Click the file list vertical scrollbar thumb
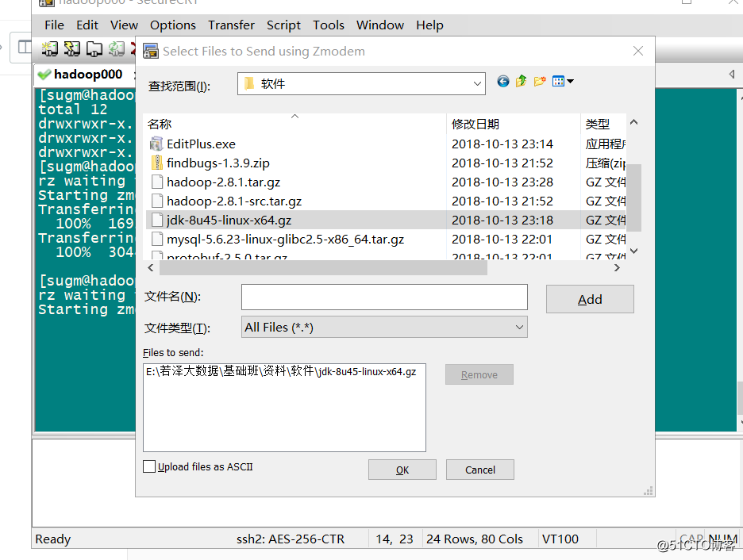 click(634, 198)
